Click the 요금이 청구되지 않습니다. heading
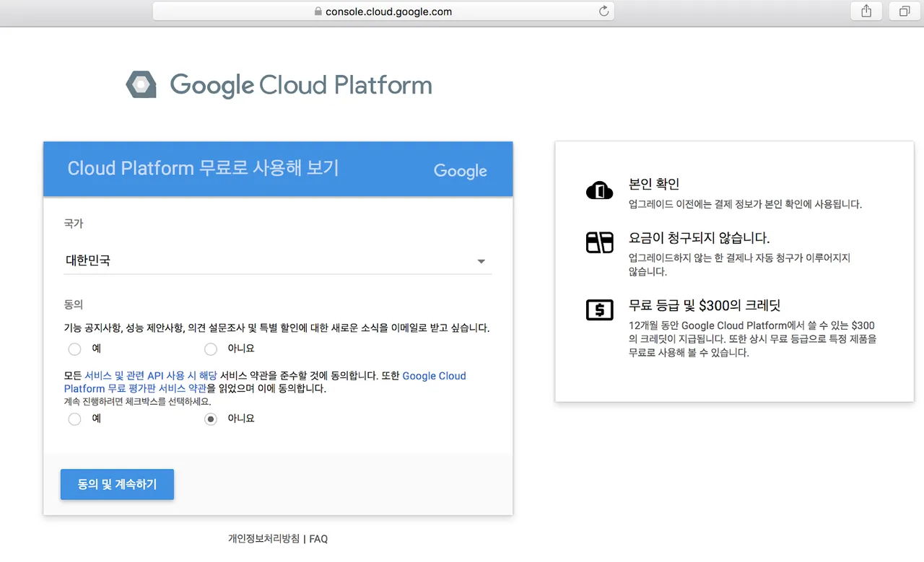The height and width of the screenshot is (562, 924). coord(699,237)
